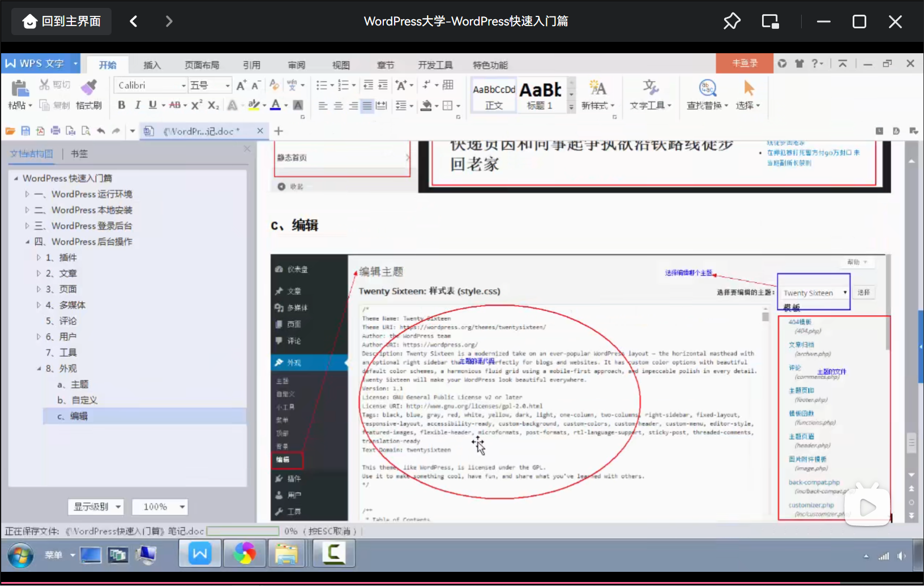Click the open folder icon in quick toolbar

(10, 131)
